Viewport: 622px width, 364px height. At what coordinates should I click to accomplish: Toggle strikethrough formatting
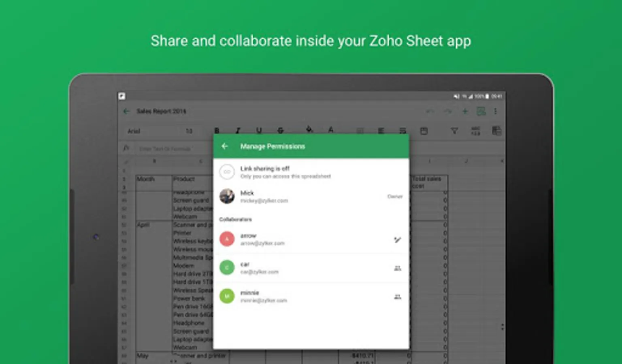click(x=280, y=130)
